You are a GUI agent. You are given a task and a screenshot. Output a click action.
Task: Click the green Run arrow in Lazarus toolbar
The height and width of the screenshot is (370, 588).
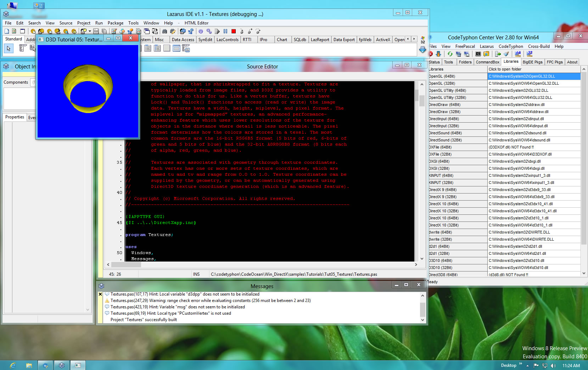tap(217, 31)
